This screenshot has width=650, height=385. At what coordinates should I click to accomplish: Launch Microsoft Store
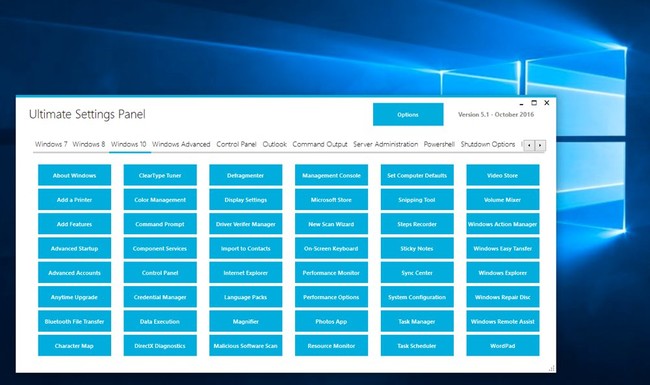[x=331, y=200]
